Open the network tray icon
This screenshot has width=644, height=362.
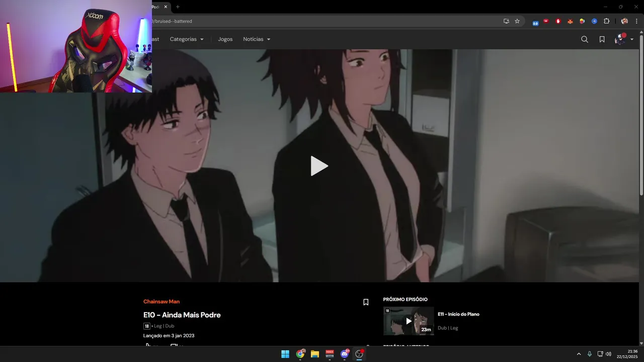click(600, 354)
